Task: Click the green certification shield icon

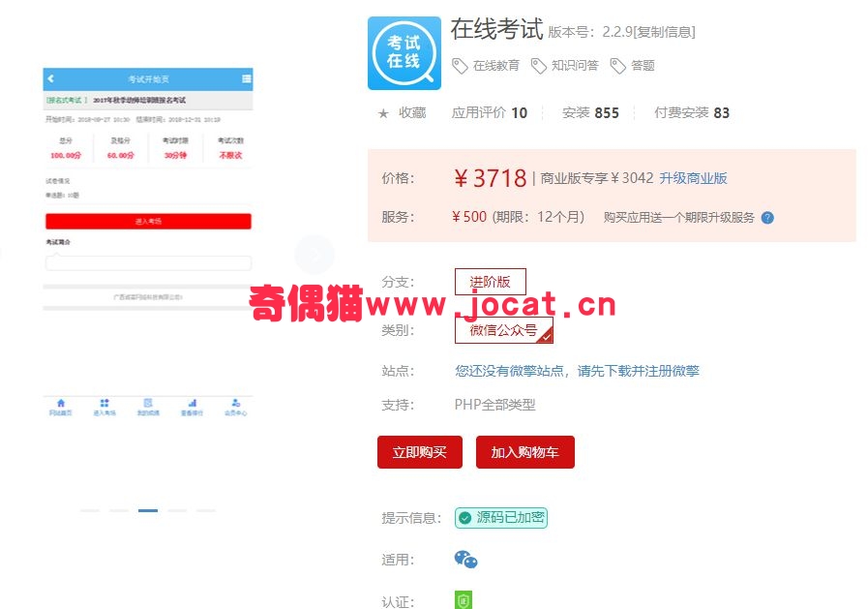Action: tap(464, 600)
